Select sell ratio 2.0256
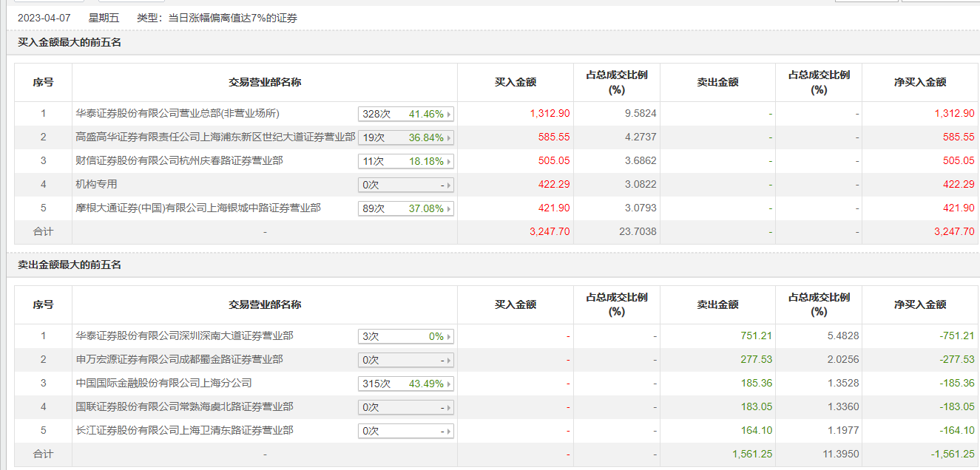This screenshot has width=980, height=470. 842,360
